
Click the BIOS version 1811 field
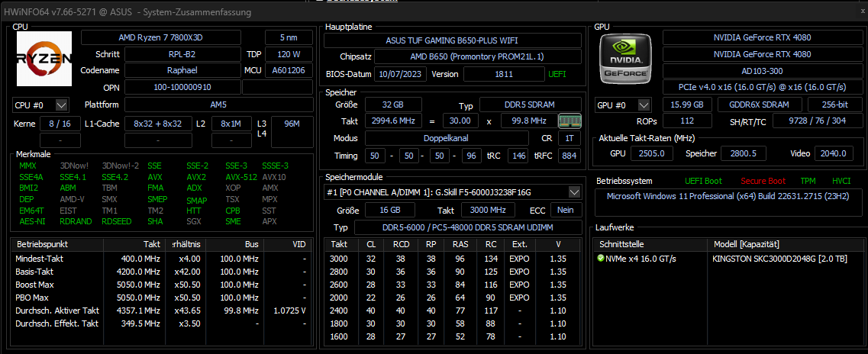pyautogui.click(x=504, y=73)
